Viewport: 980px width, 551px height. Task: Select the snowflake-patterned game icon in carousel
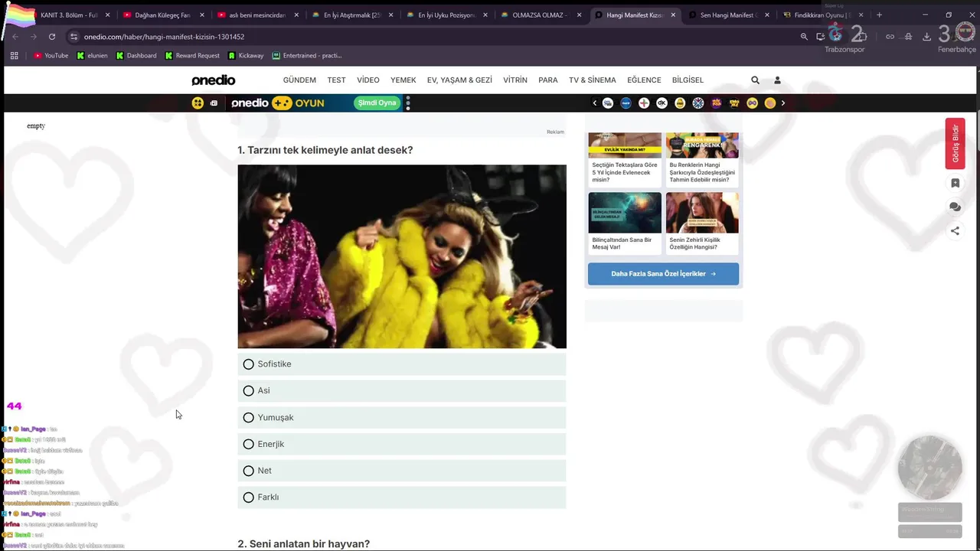pos(698,103)
